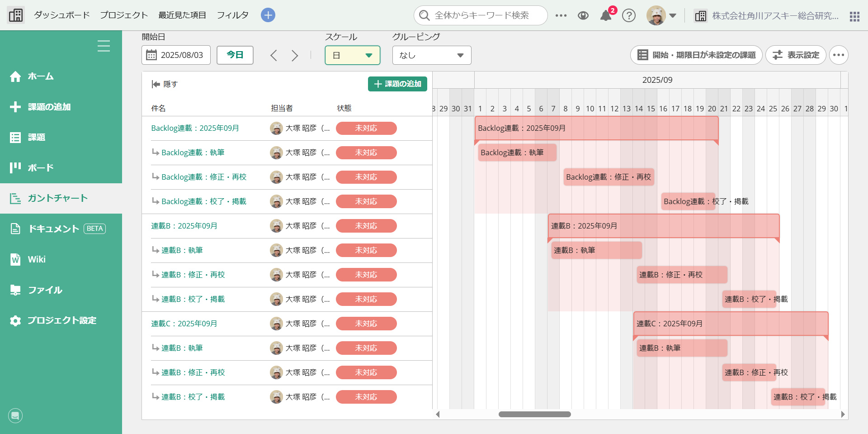Click the notification bell icon

(x=605, y=16)
